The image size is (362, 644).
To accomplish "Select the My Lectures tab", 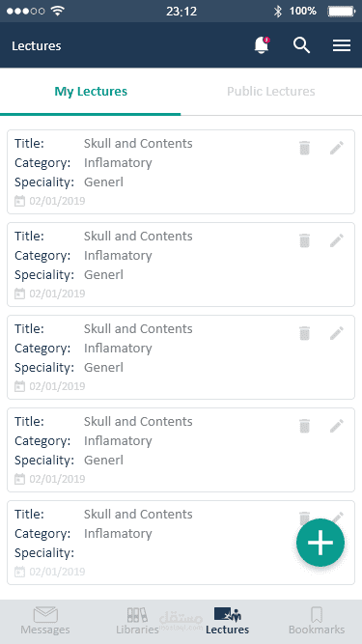I will click(x=91, y=91).
